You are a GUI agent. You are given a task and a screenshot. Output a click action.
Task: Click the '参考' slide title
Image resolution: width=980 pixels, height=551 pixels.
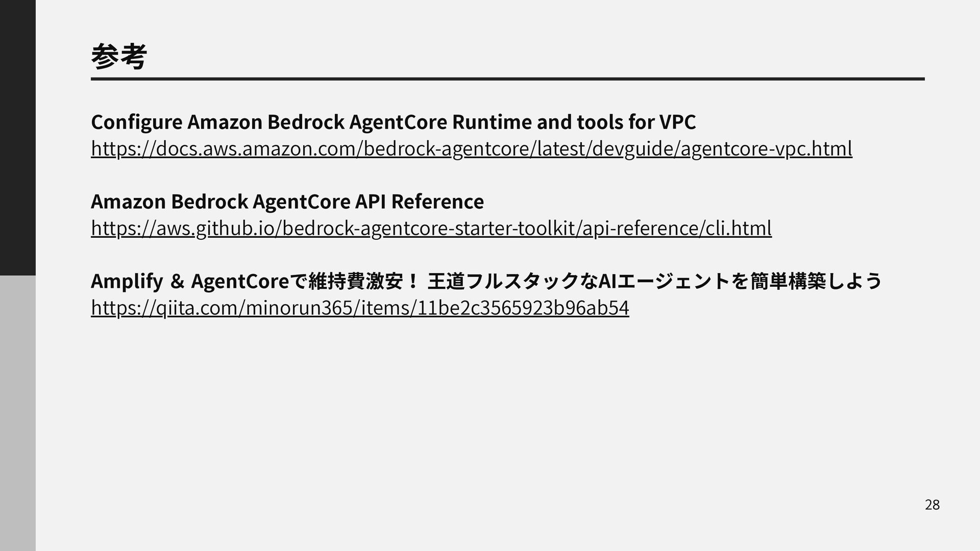(119, 57)
